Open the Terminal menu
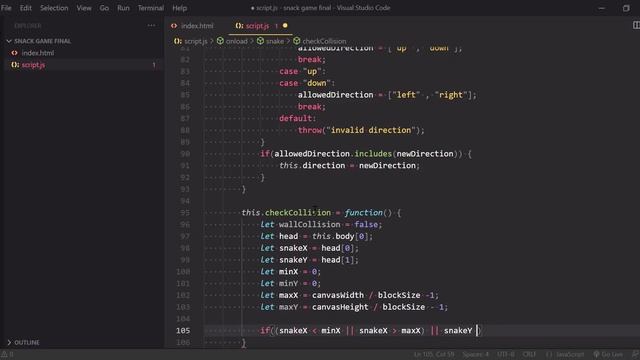The width and height of the screenshot is (640, 360). (x=151, y=8)
